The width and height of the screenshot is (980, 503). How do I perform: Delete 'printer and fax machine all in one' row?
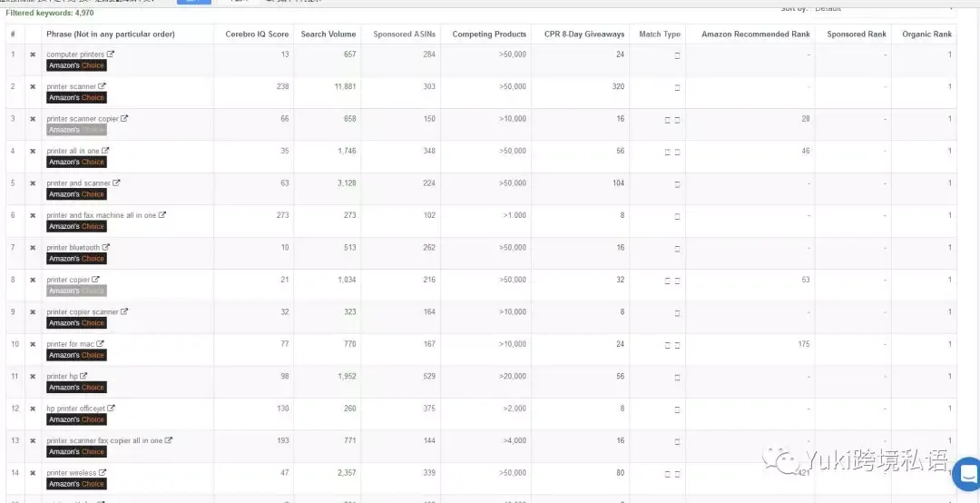click(x=33, y=215)
